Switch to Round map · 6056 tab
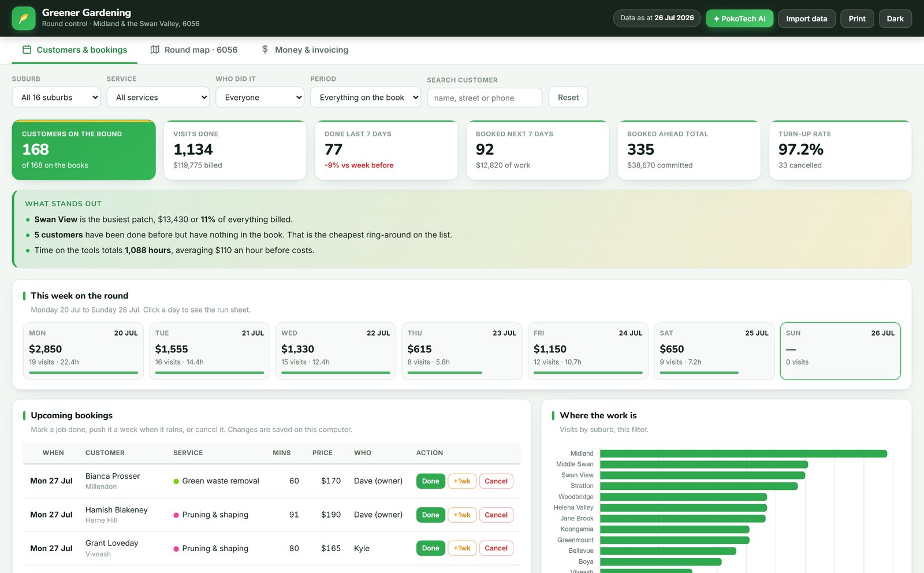This screenshot has height=573, width=924. [x=194, y=50]
